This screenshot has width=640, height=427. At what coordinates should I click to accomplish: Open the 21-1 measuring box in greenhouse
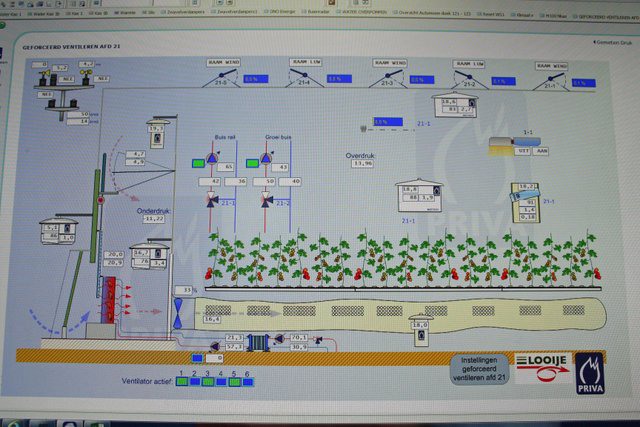tap(419, 194)
